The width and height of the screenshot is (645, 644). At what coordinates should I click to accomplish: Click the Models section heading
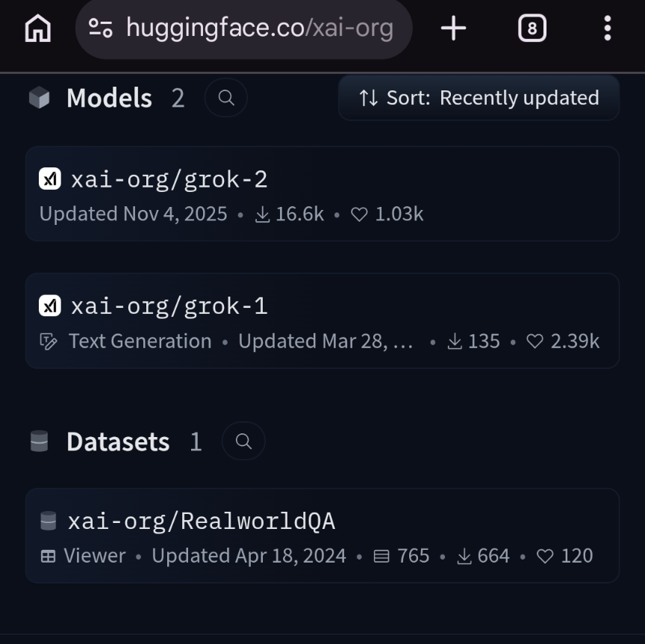click(109, 98)
